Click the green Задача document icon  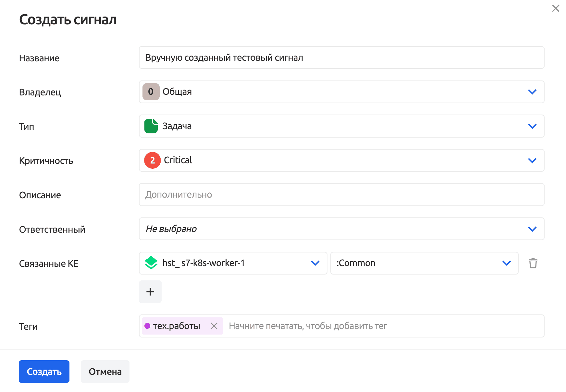[x=151, y=126]
